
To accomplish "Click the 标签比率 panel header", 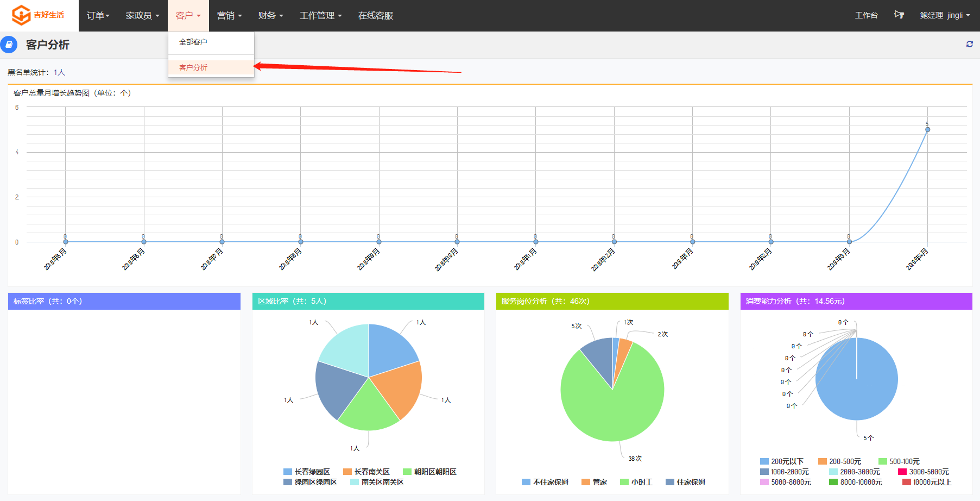I will [x=124, y=301].
